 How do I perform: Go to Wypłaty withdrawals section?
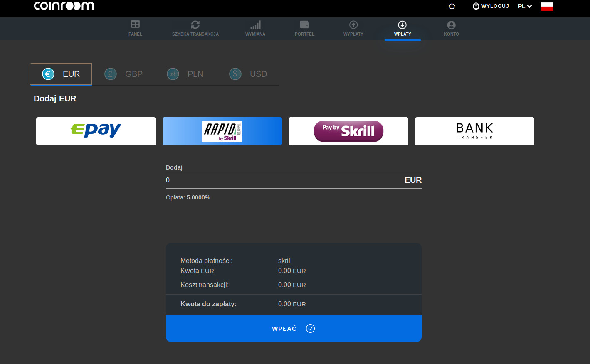tap(353, 29)
